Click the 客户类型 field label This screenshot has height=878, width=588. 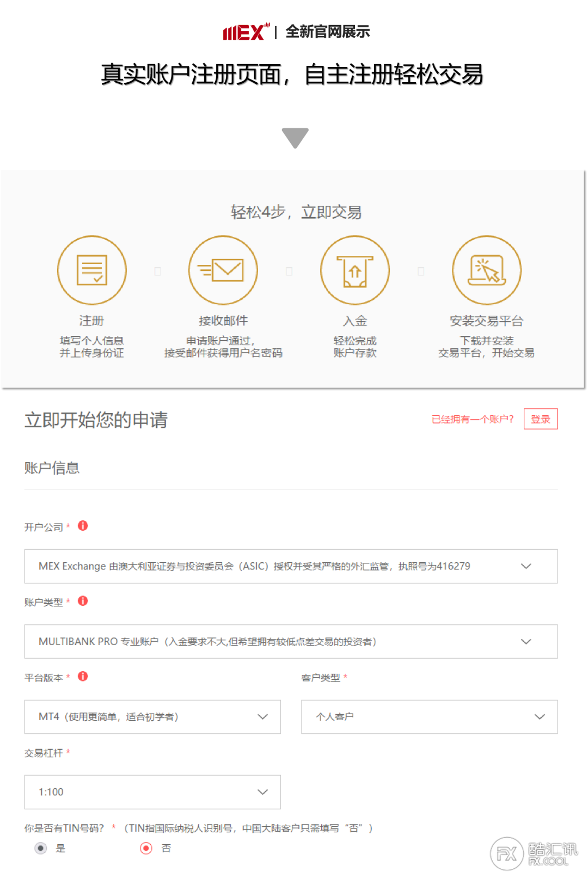(321, 678)
